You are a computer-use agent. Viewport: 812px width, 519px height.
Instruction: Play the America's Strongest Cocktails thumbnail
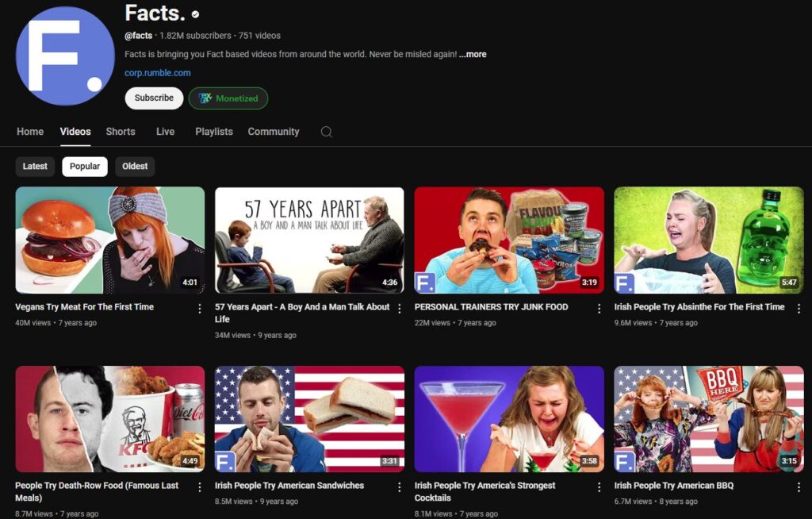(509, 419)
